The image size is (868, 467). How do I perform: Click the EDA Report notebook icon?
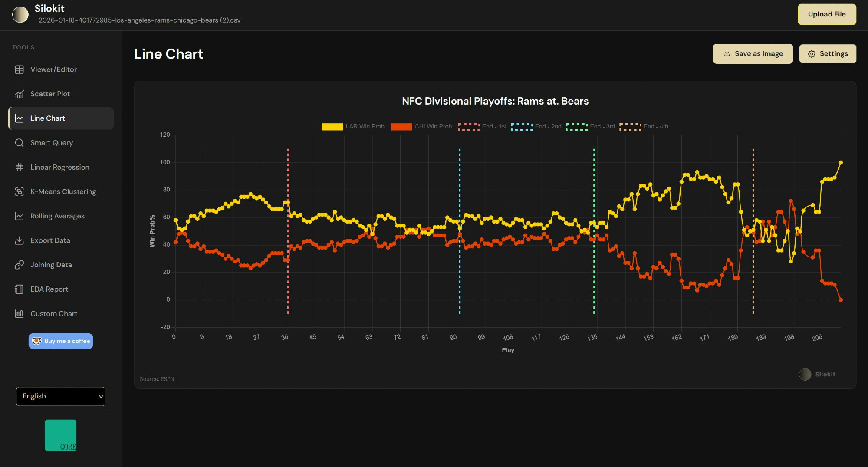pyautogui.click(x=19, y=289)
